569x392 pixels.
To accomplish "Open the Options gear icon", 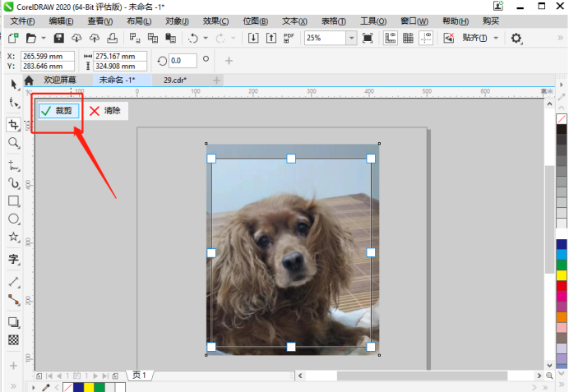I will (x=516, y=38).
